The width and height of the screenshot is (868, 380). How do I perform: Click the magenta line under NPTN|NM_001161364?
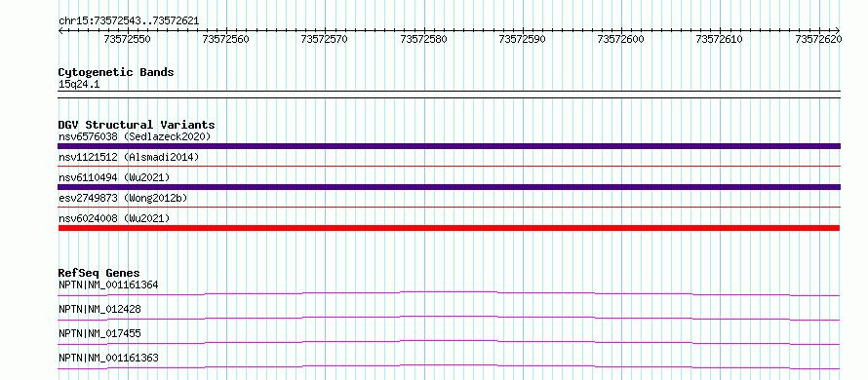tap(449, 293)
